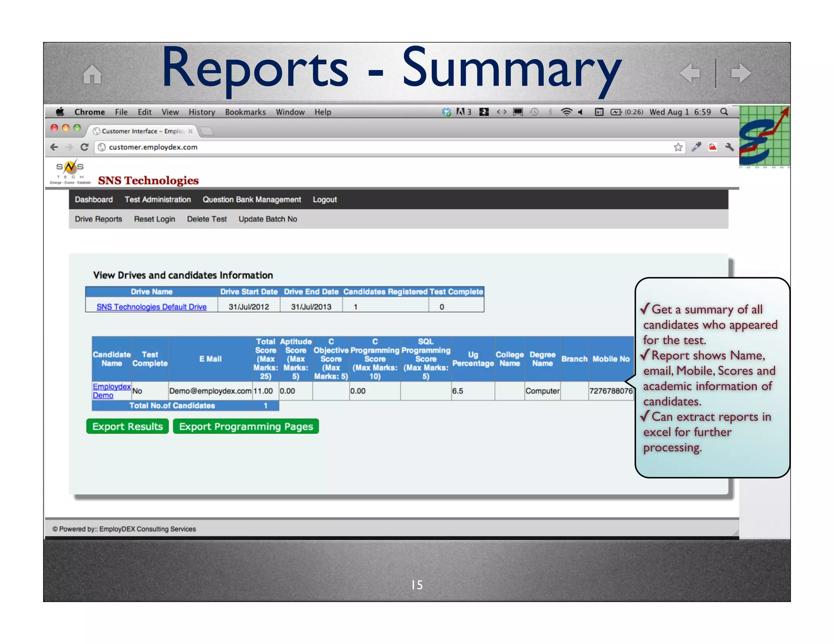Image resolution: width=834 pixels, height=644 pixels.
Task: Click Update Batch No submenu link
Action: click(268, 219)
